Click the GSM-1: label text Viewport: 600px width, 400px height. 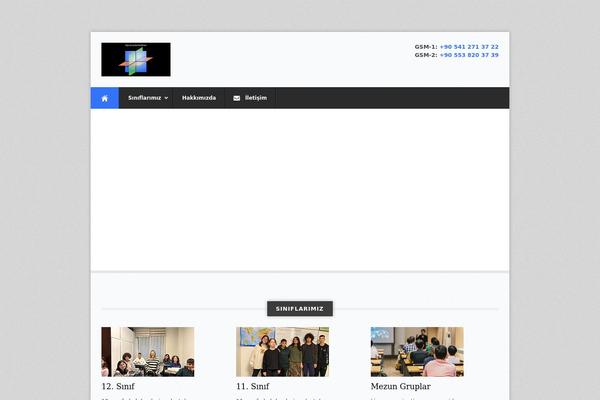426,47
